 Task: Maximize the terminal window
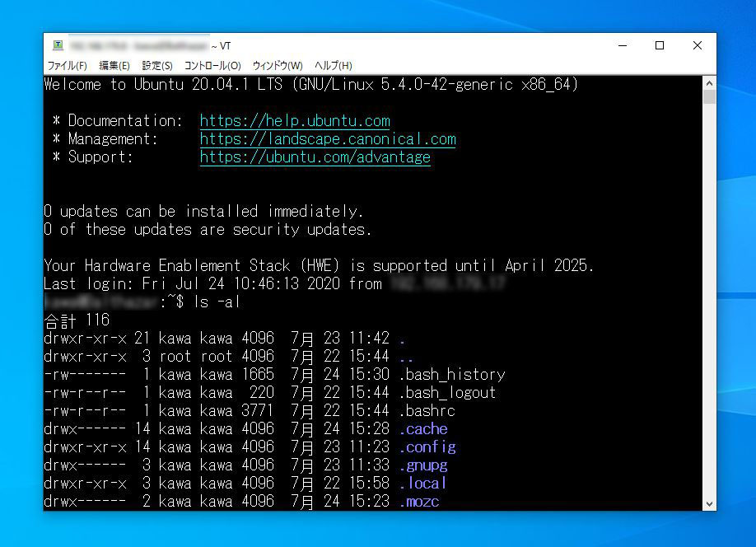[x=660, y=45]
